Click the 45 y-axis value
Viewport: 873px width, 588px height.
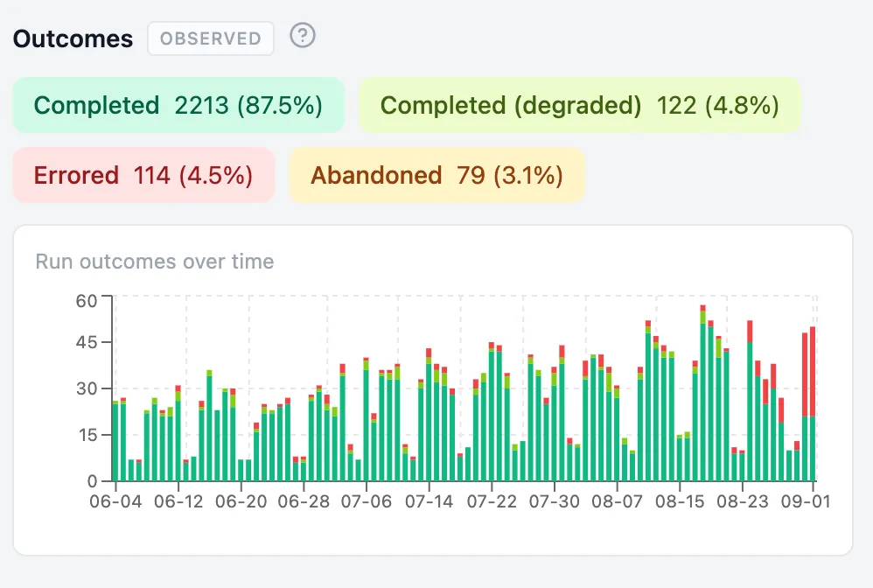coord(87,342)
